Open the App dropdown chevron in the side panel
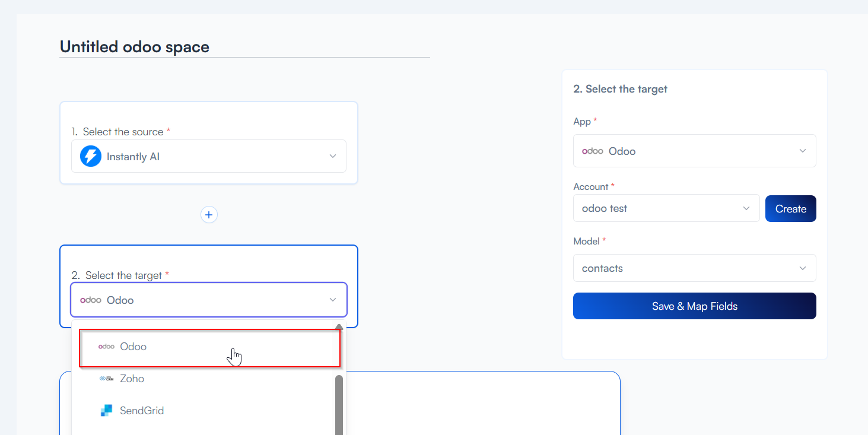The width and height of the screenshot is (868, 435). (803, 151)
